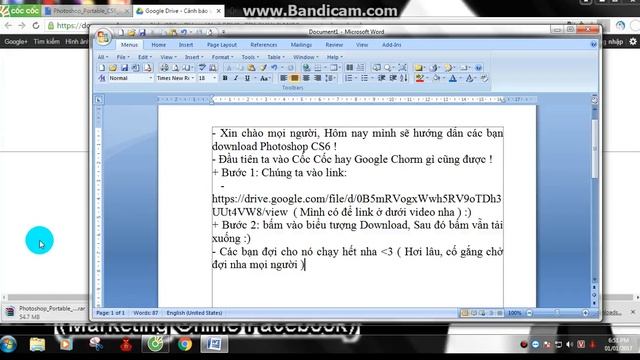
Task: Open the Window classic menu
Action: [306, 57]
